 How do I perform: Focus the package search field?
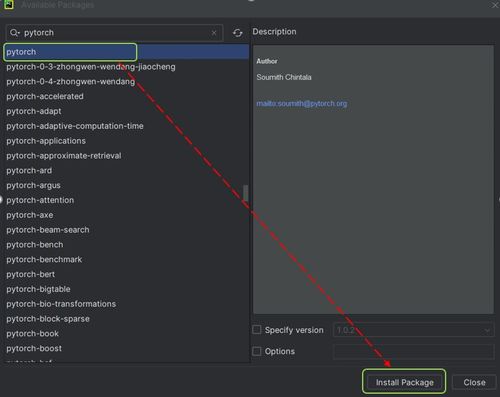114,33
